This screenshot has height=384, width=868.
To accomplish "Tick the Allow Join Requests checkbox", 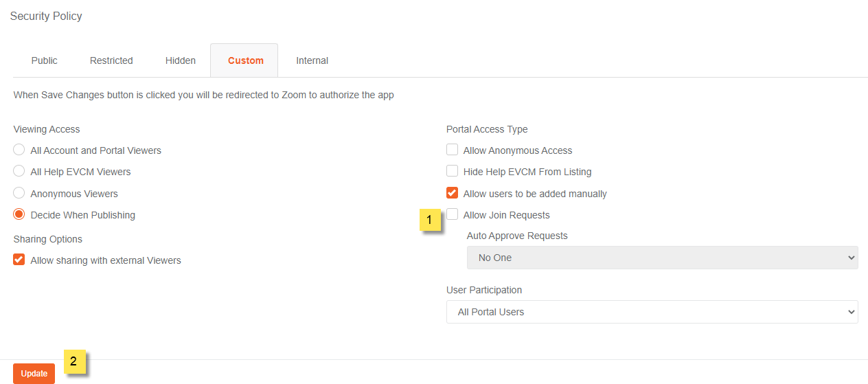I will [x=452, y=214].
